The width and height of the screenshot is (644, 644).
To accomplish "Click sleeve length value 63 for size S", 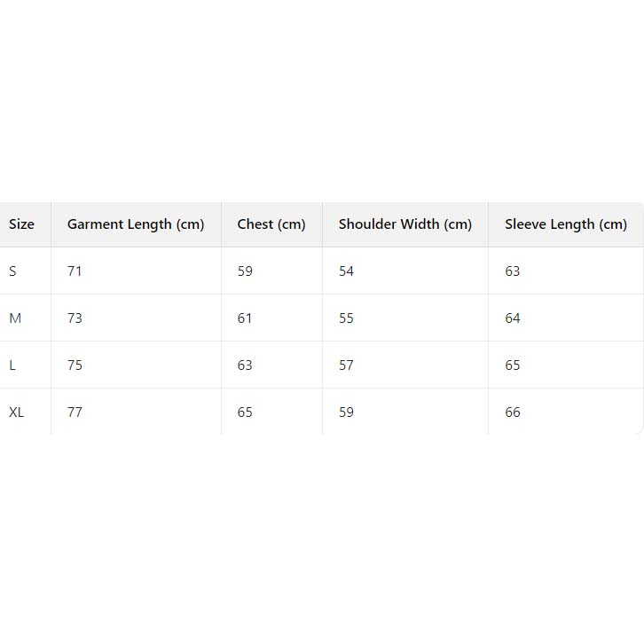I will tap(513, 271).
